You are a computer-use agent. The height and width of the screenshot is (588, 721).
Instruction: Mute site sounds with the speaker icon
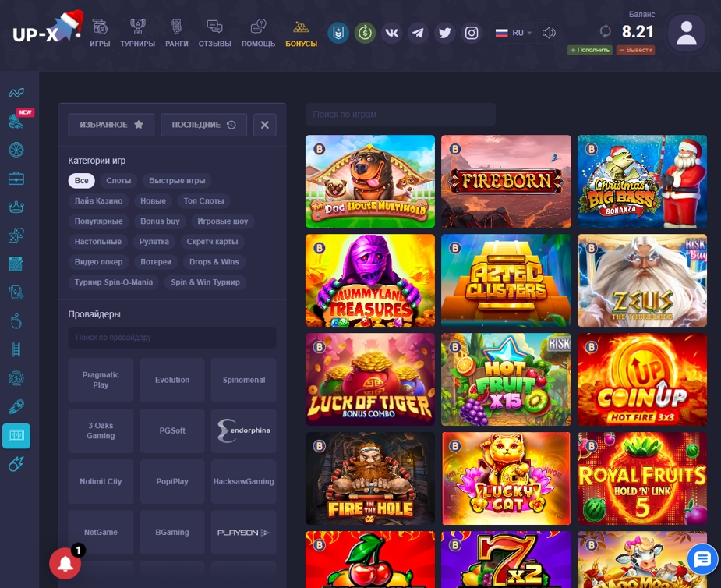coord(549,33)
